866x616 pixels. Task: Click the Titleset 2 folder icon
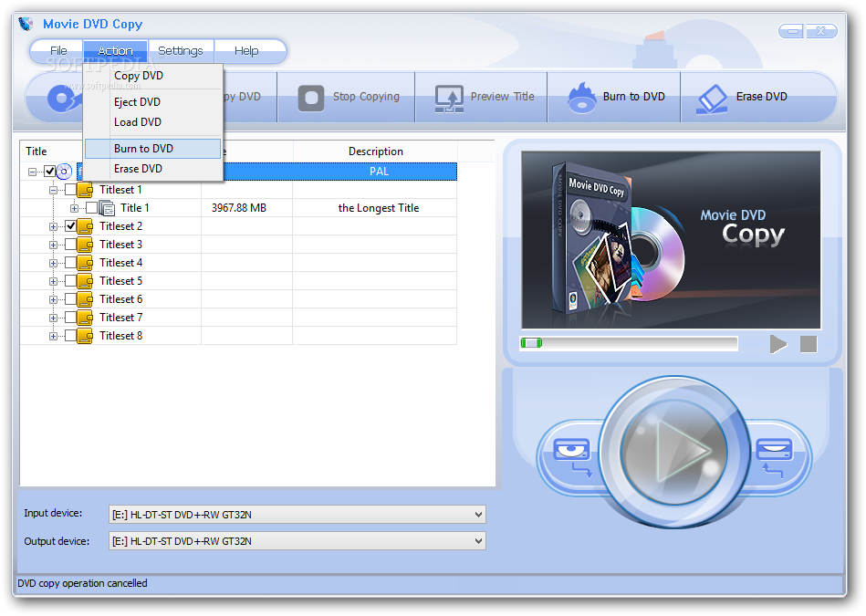pyautogui.click(x=85, y=226)
